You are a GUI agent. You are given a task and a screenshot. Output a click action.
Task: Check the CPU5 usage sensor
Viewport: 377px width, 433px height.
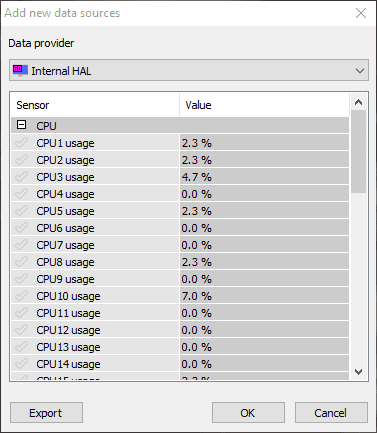(x=21, y=211)
